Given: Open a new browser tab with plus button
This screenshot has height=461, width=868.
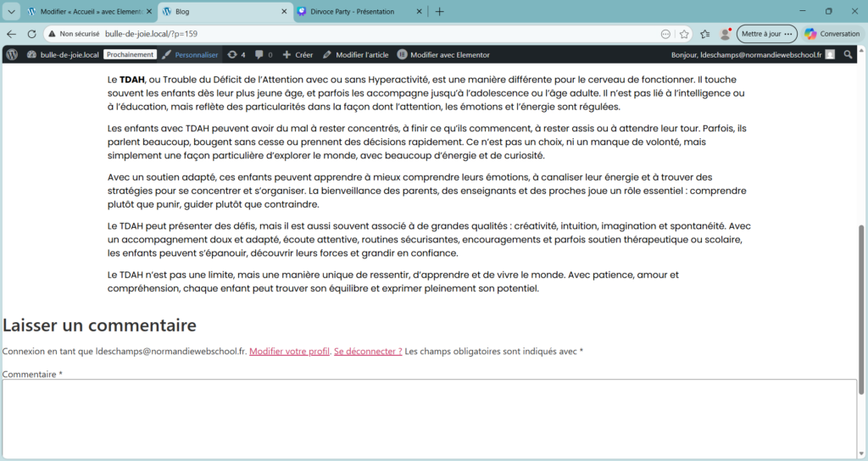Looking at the screenshot, I should coord(439,12).
